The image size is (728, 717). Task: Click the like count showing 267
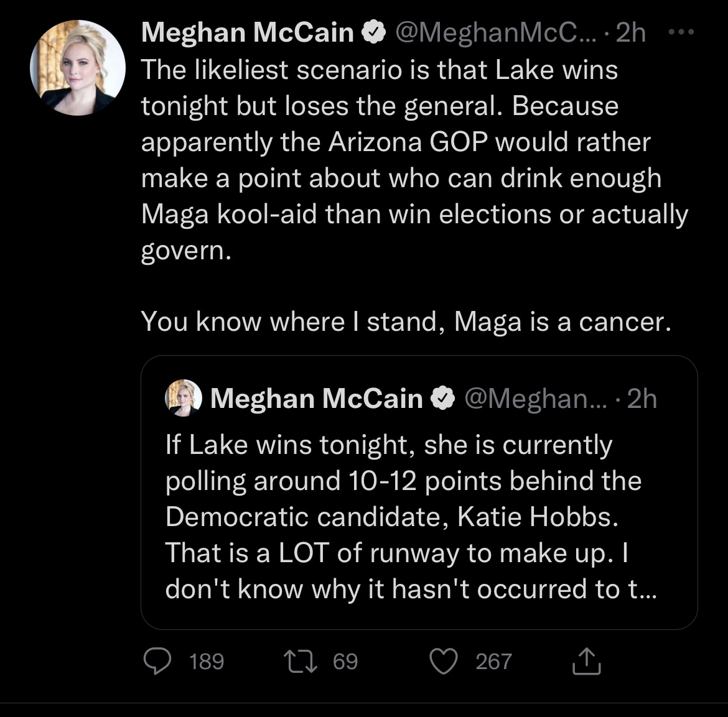[x=493, y=662]
